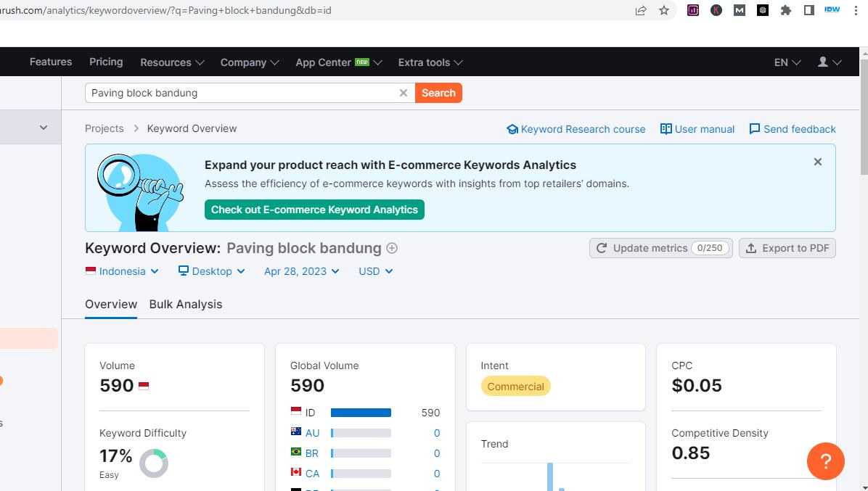Click the Global Volume 590 heading value

click(x=307, y=385)
